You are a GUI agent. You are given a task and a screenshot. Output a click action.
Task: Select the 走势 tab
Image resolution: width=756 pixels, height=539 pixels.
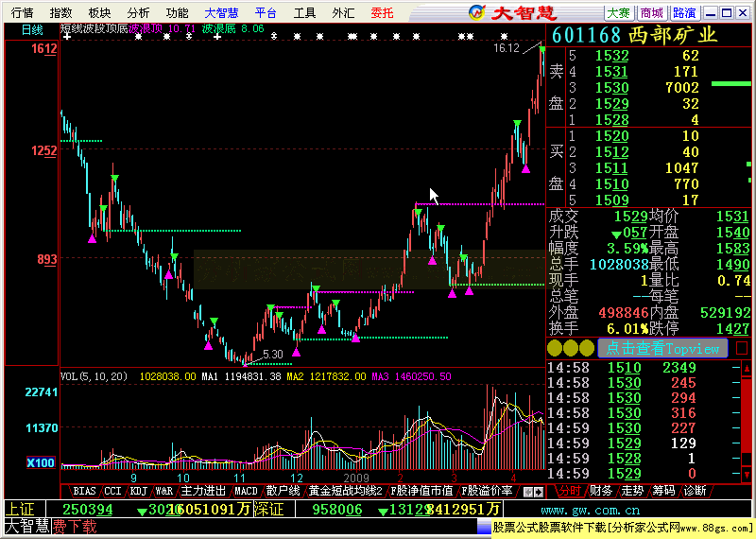[x=632, y=491]
